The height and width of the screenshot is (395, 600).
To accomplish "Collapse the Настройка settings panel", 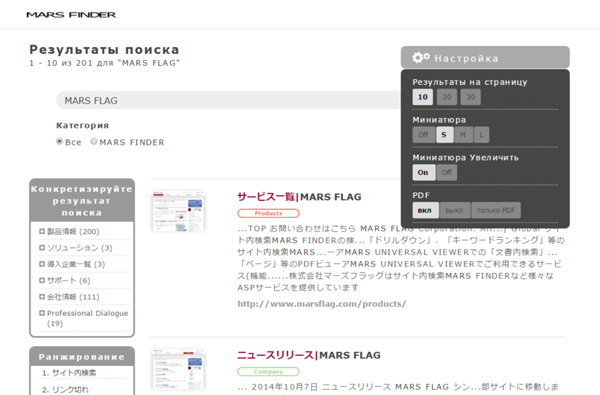I will [485, 57].
